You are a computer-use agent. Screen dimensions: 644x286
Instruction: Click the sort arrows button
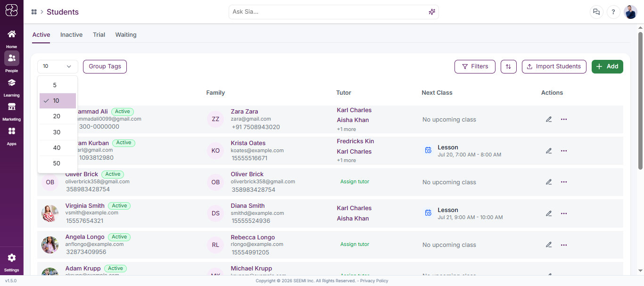tap(508, 66)
